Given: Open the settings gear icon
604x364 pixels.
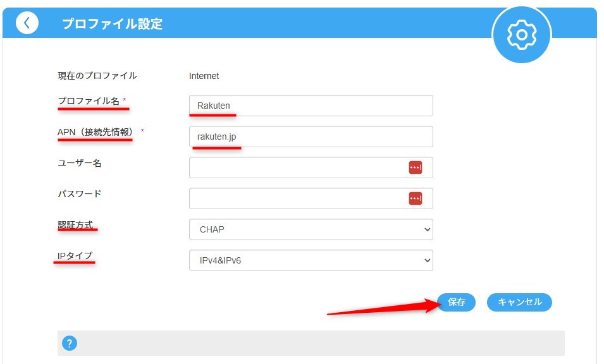Looking at the screenshot, I should pyautogui.click(x=522, y=35).
